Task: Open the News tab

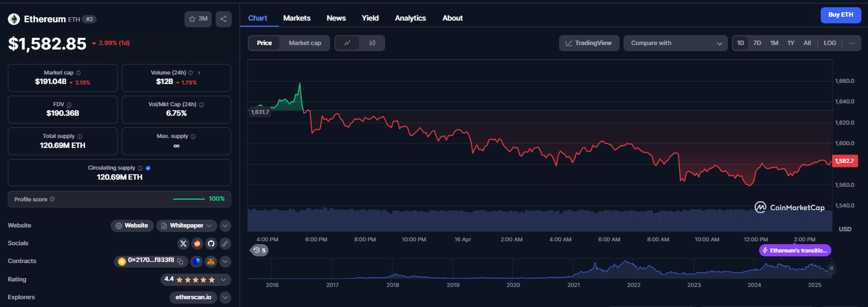Action: click(336, 18)
